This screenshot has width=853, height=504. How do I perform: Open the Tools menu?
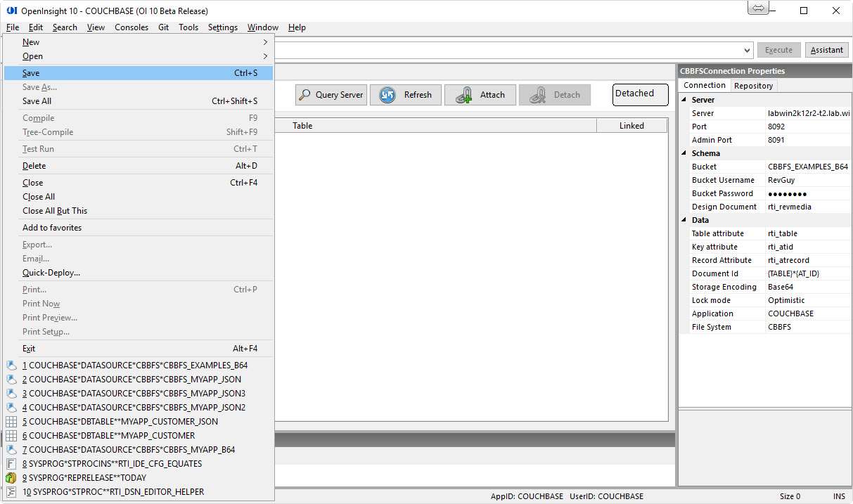pos(188,27)
